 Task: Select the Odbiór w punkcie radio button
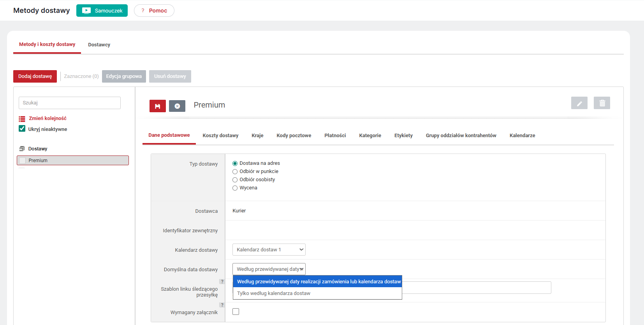tap(235, 171)
